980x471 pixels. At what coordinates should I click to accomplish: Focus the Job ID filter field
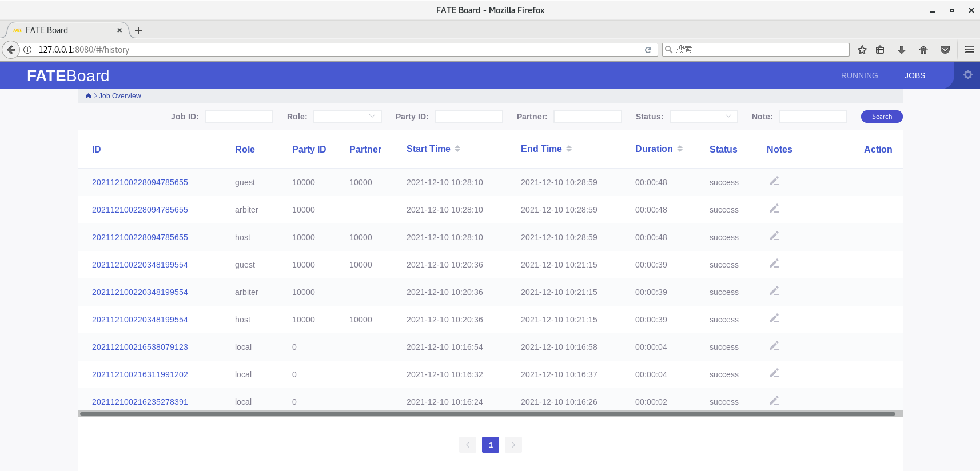tap(239, 117)
